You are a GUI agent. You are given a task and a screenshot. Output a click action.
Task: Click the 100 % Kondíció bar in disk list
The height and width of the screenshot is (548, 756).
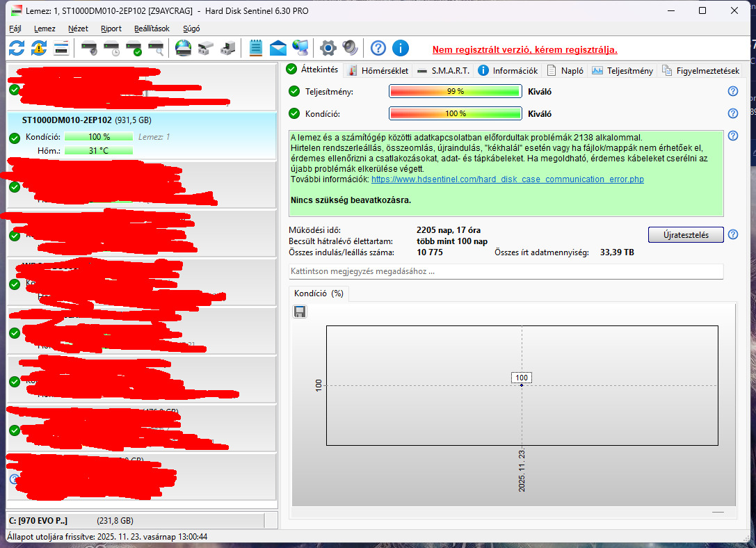(x=99, y=137)
